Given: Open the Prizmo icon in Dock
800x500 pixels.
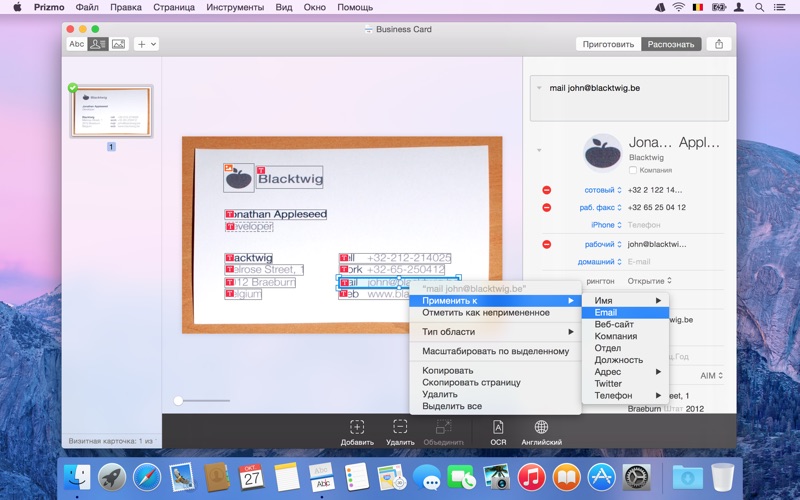Looking at the screenshot, I should [x=321, y=478].
